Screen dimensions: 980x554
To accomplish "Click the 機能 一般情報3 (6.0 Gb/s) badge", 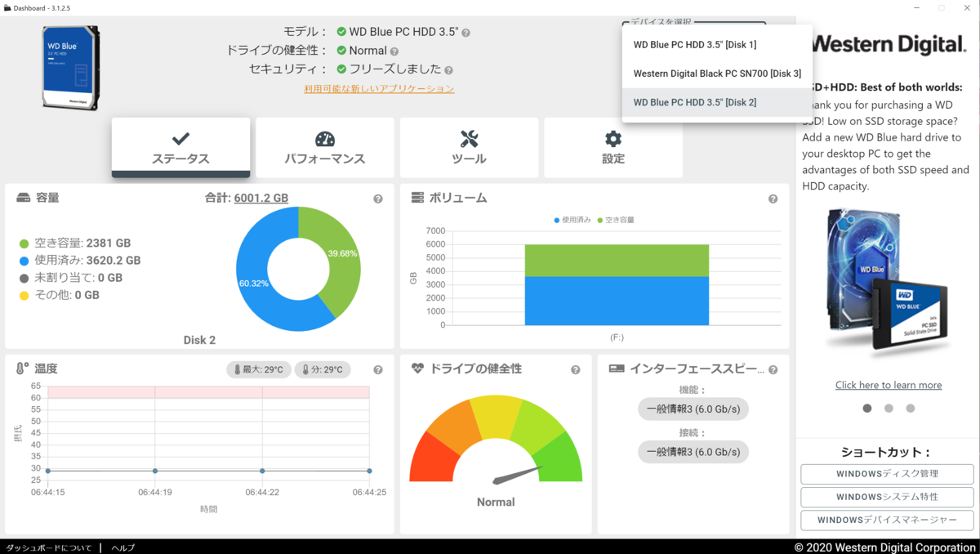I will pos(693,409).
